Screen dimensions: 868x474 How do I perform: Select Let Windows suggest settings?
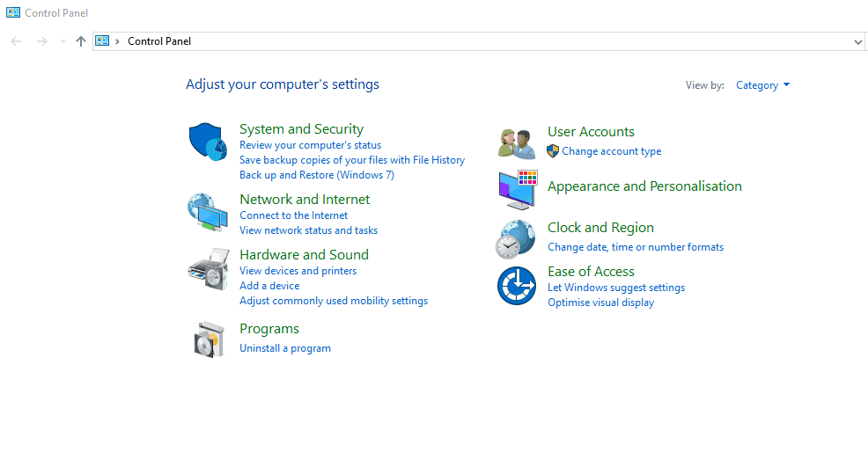point(616,288)
